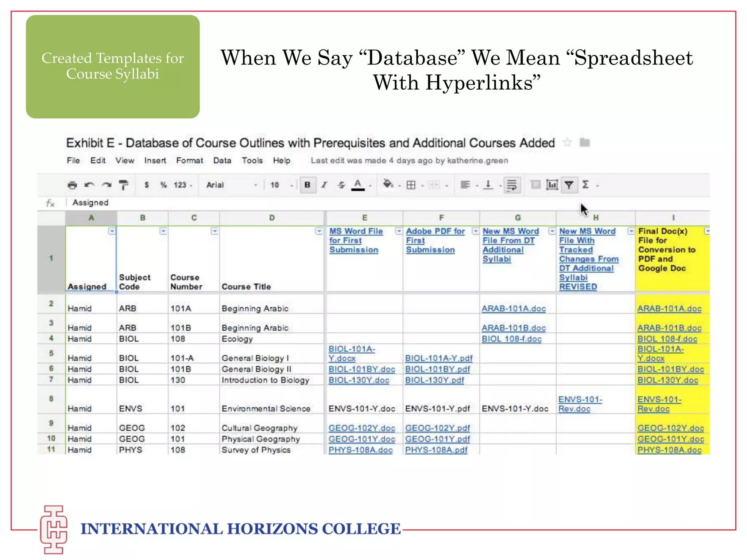Viewport: 747px width, 560px height.
Task: Open BIOL-130Y.doc link in yellow column
Action: 667,380
